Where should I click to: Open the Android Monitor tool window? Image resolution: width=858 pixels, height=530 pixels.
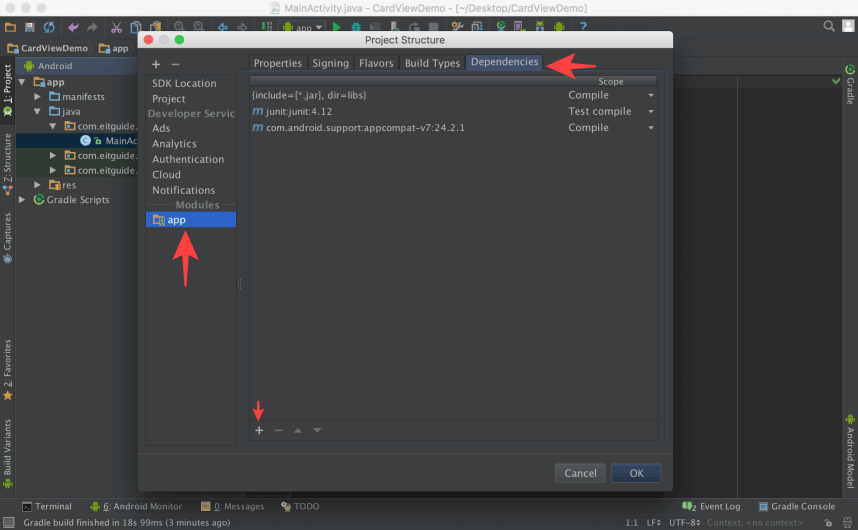136,506
